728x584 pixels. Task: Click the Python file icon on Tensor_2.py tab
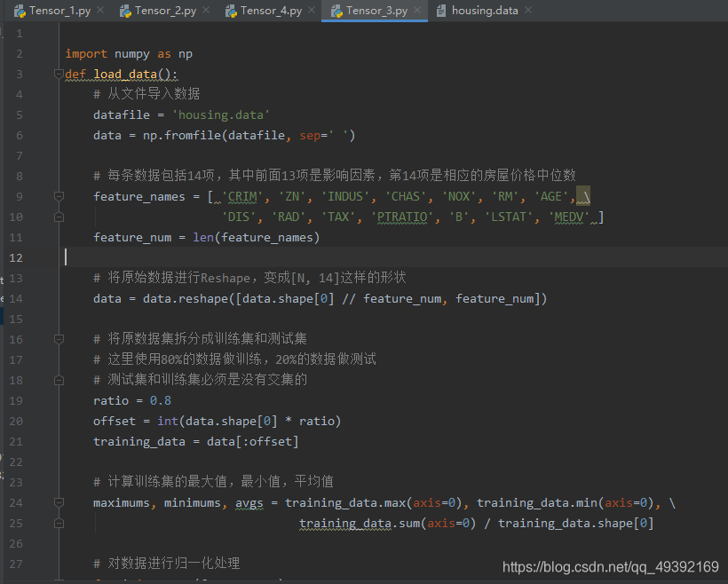coord(125,12)
